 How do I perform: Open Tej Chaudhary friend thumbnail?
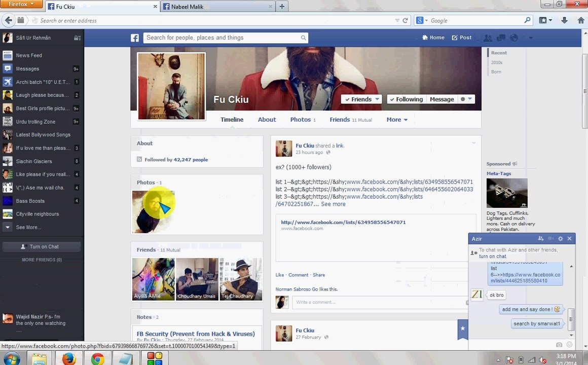(x=241, y=279)
